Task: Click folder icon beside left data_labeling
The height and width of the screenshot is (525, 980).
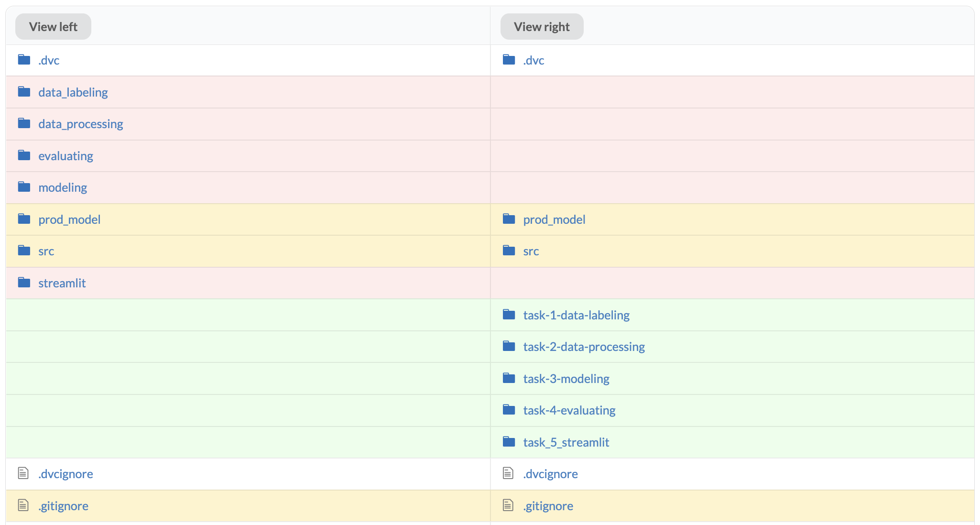Action: coord(24,92)
